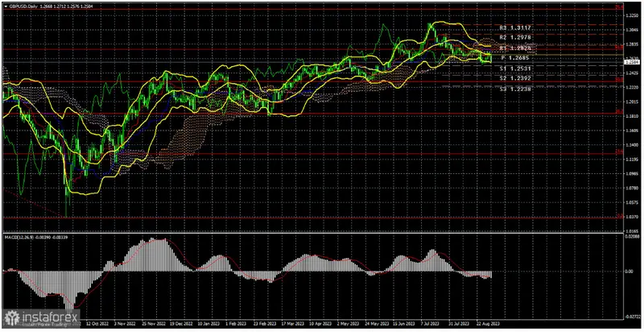
Task: Click the 2 May 2023 date label
Action: coord(348,325)
